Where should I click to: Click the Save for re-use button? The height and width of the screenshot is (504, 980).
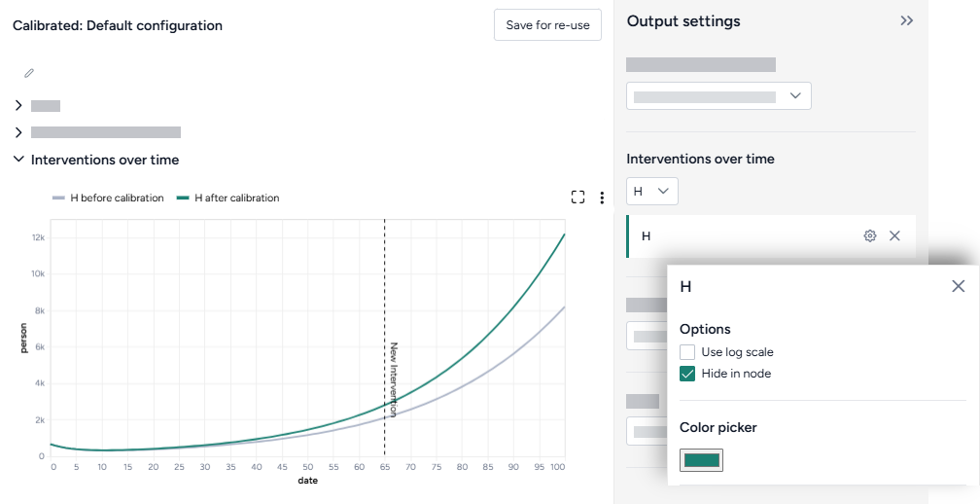tap(547, 25)
